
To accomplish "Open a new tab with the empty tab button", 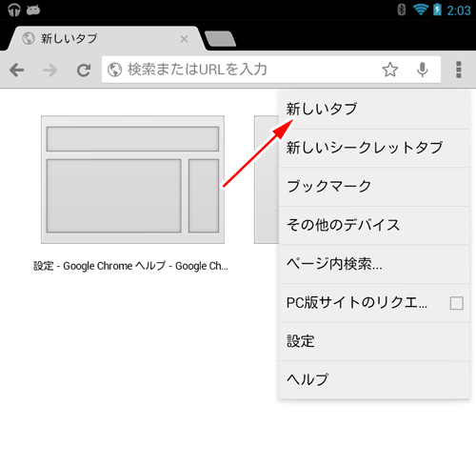I will point(220,39).
